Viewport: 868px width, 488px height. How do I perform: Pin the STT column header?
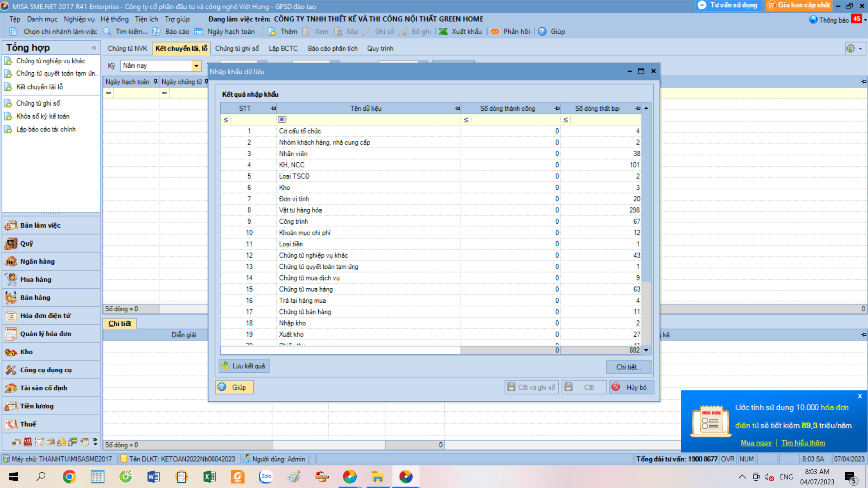[273, 108]
